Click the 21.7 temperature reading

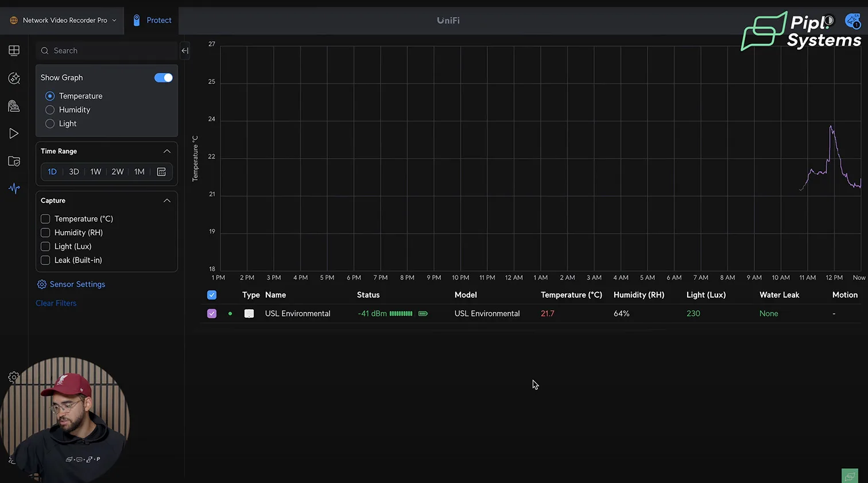pyautogui.click(x=548, y=314)
